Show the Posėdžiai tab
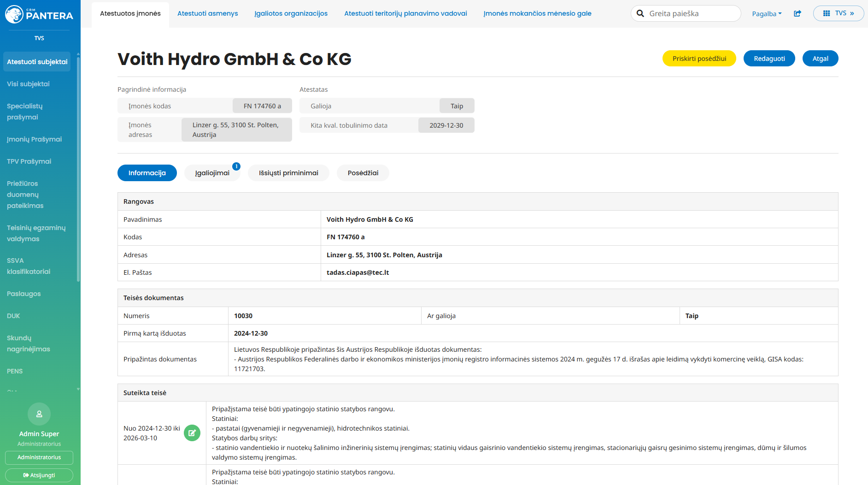Screen dimensions: 868x485 coord(363,173)
